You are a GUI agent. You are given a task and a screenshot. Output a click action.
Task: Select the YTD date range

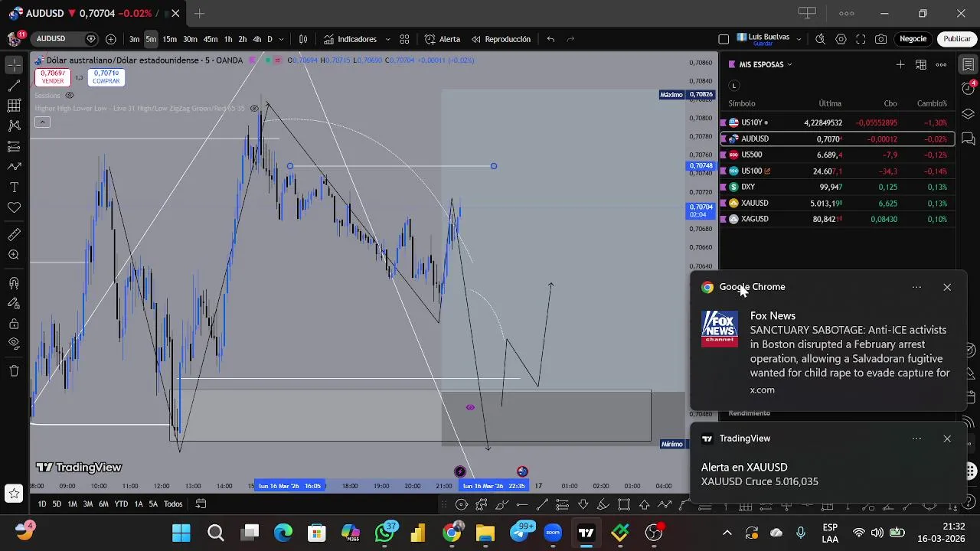pyautogui.click(x=121, y=504)
